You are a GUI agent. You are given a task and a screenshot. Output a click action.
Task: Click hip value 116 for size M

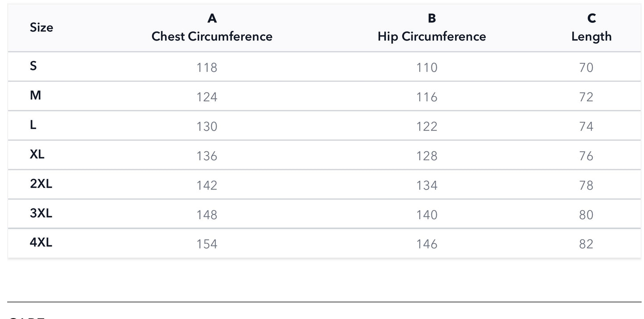427,97
